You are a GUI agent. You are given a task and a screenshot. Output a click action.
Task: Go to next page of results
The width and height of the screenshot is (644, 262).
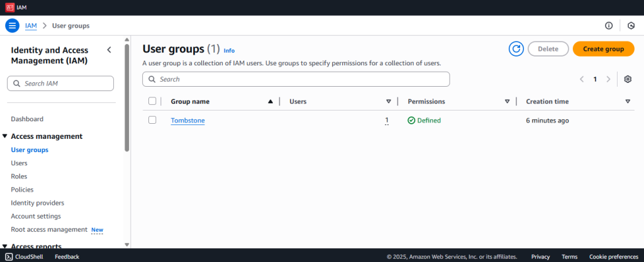tap(608, 79)
